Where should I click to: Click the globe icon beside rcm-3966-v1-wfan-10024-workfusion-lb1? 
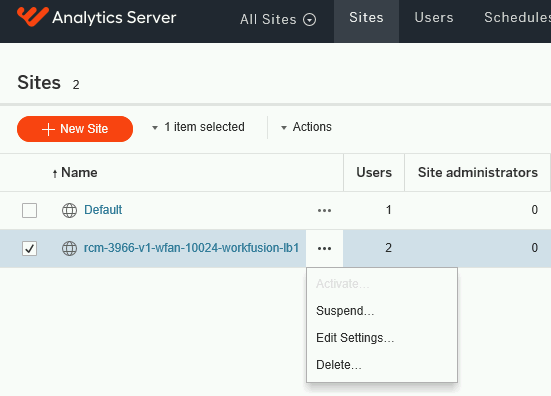pos(70,248)
